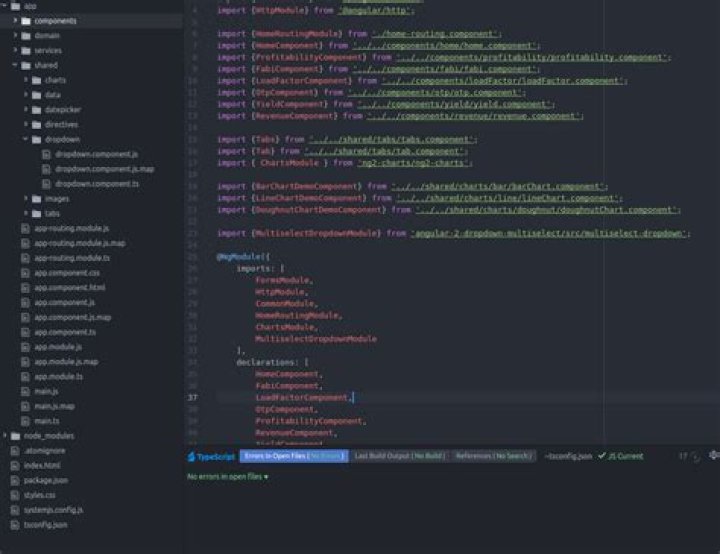The height and width of the screenshot is (554, 720).
Task: Open dropdown.component.js.map file icon
Action: (x=46, y=169)
